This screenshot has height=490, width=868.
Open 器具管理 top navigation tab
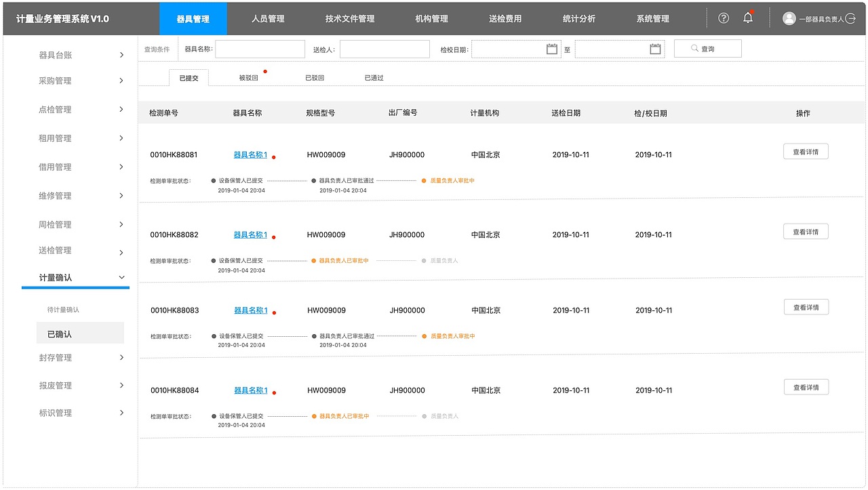point(193,19)
